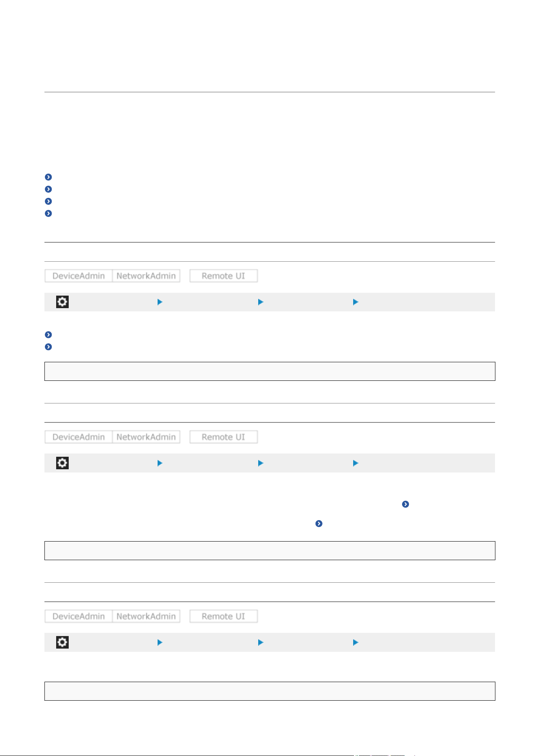Click the first bullet link icon below the first gear path
535x756 pixels.
point(48,334)
